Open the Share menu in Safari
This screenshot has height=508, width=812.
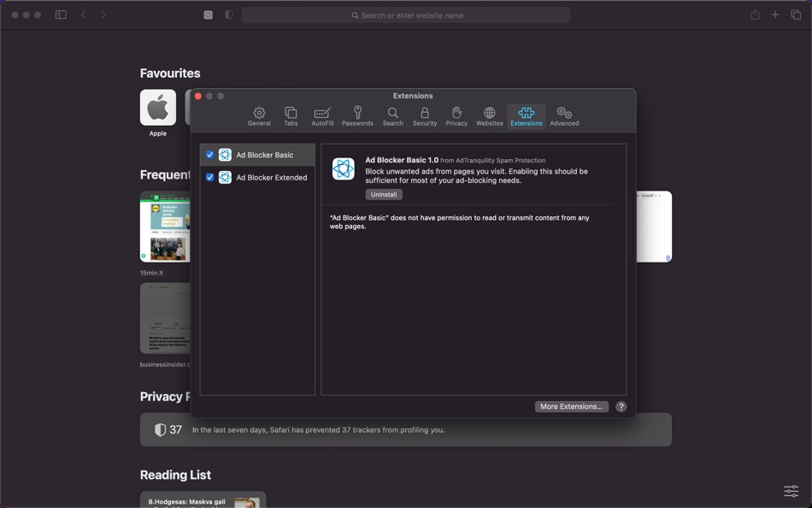[755, 15]
